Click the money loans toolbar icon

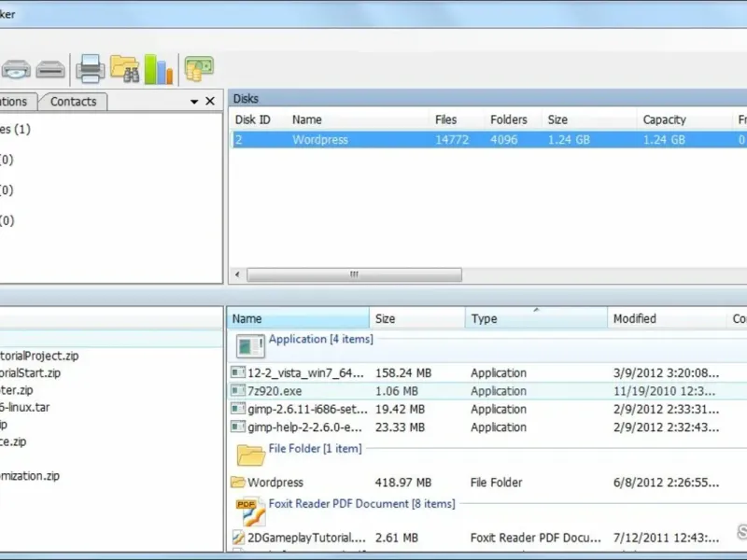coord(199,69)
